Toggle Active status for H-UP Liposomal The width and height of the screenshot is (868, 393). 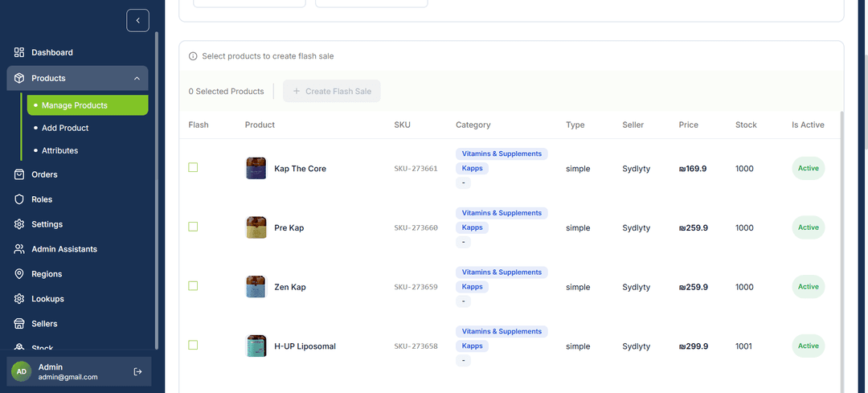[809, 346]
